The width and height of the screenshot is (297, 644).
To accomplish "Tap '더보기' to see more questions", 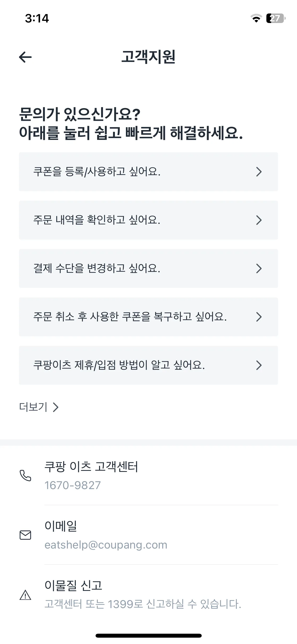I will (39, 407).
